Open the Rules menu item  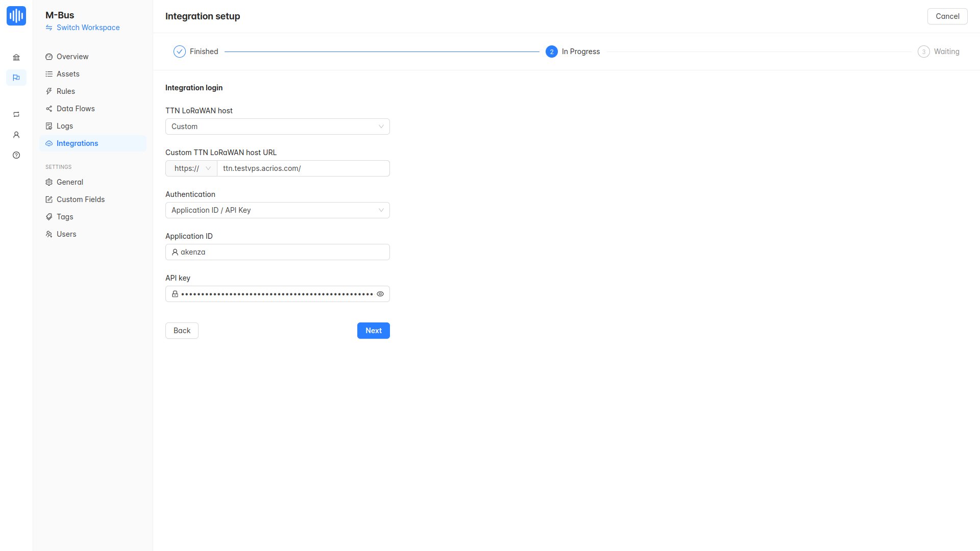pyautogui.click(x=66, y=91)
